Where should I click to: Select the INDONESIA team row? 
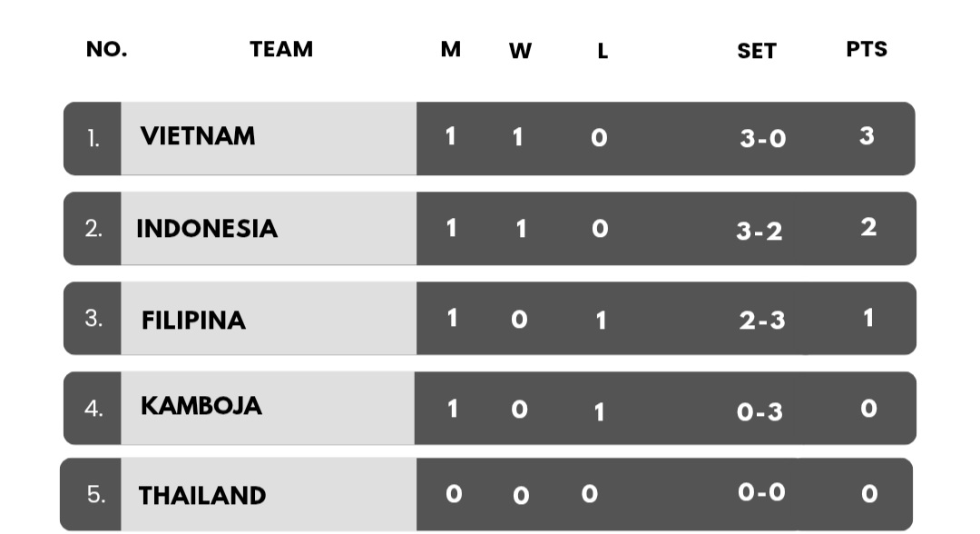[x=490, y=228]
